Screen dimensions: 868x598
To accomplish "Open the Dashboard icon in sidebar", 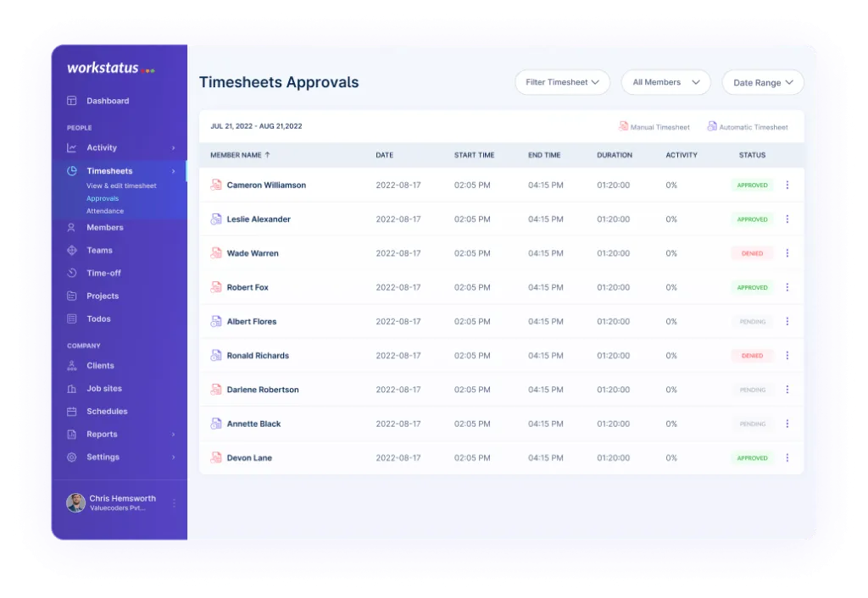I will click(71, 101).
